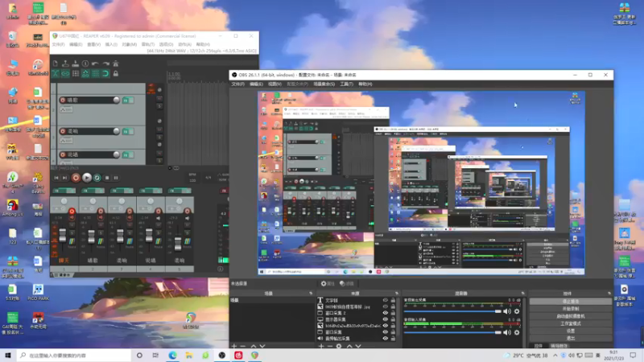The image size is (644, 362).
Task: Click the fifth mixer channel volume fader
Action: pos(178,245)
